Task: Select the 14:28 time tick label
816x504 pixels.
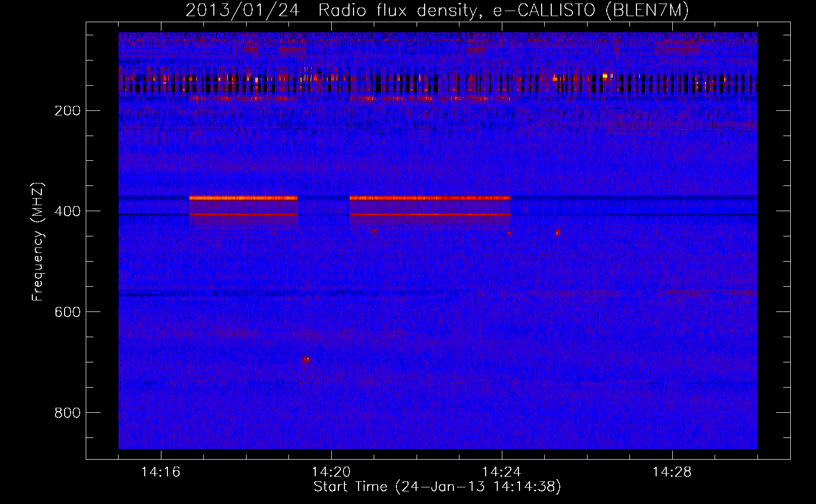Action: (x=672, y=472)
